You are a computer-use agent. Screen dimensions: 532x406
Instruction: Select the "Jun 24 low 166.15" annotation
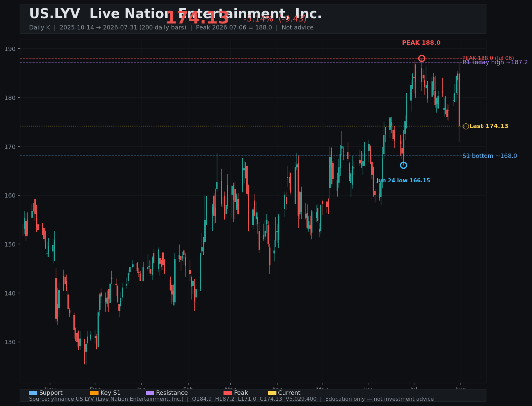403,181
